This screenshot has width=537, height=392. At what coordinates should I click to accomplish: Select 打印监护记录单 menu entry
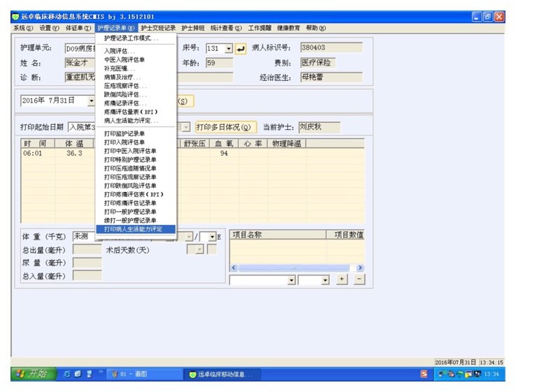pos(136,133)
